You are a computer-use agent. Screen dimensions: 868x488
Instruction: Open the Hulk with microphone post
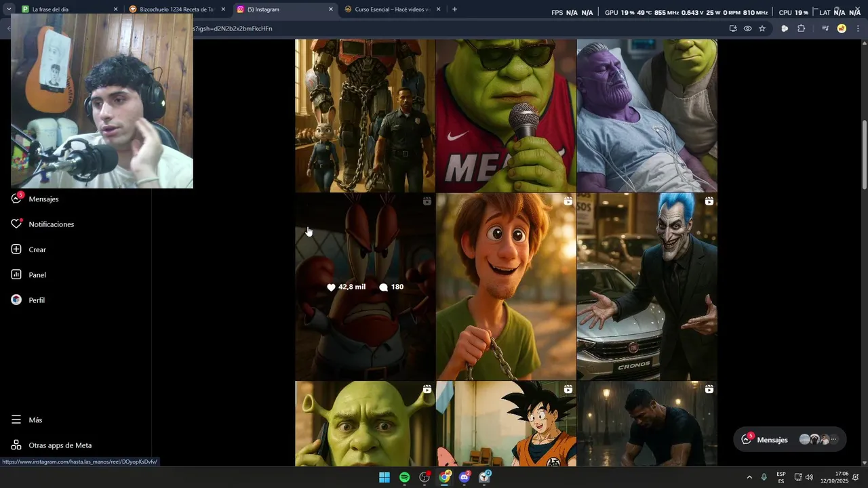[506, 115]
